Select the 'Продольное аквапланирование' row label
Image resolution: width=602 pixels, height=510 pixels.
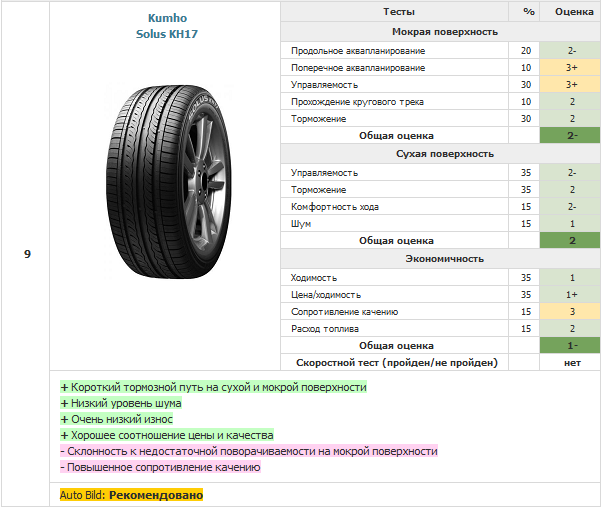click(x=358, y=51)
